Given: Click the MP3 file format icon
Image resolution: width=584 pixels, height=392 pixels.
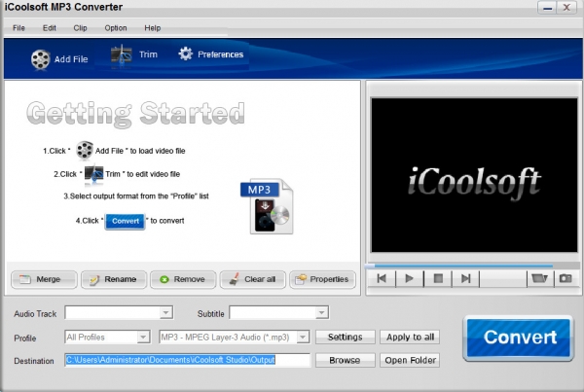Looking at the screenshot, I should coord(267,206).
